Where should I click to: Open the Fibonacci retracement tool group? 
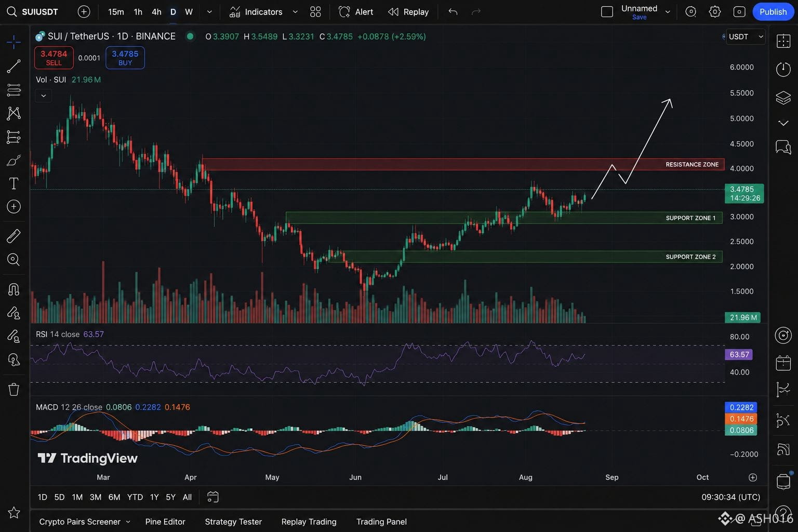[14, 89]
